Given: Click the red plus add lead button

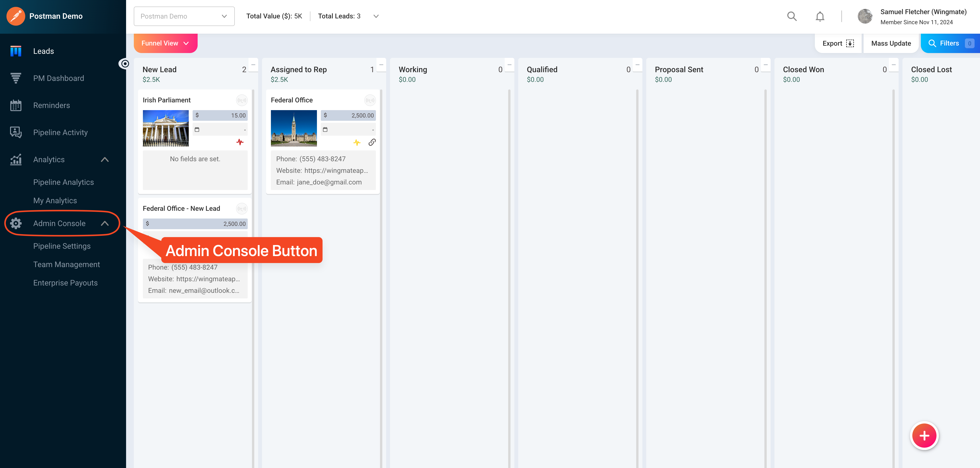Looking at the screenshot, I should point(925,436).
